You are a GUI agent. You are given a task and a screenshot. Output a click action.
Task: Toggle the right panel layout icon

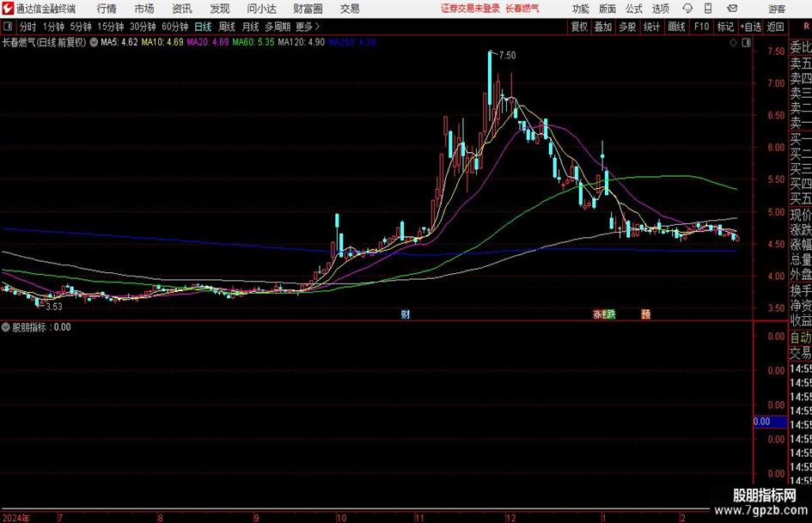[x=746, y=43]
